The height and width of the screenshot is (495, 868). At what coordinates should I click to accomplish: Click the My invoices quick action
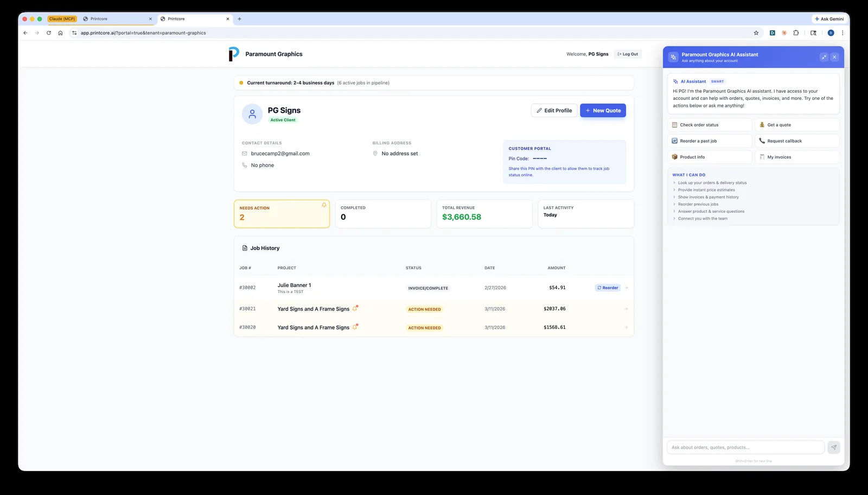pyautogui.click(x=797, y=157)
